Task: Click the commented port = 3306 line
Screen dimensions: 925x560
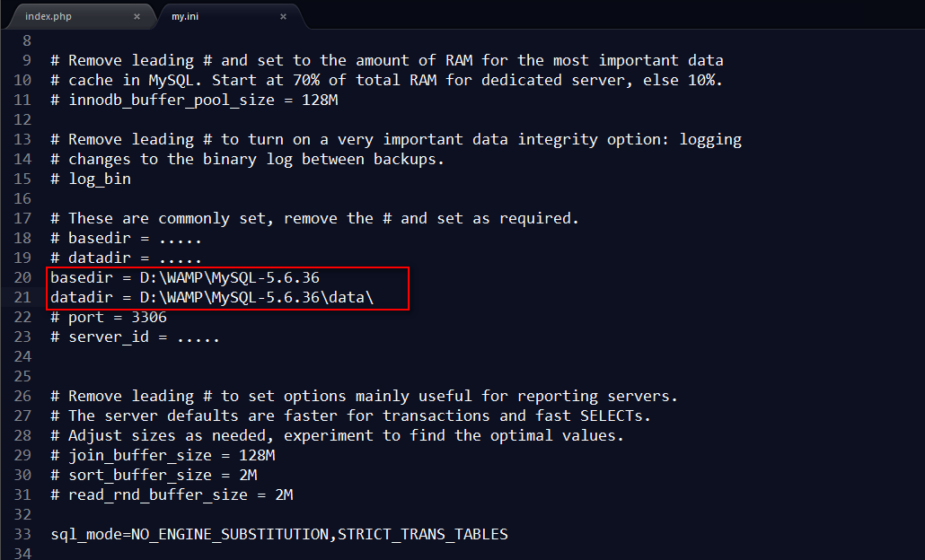Action: click(x=109, y=317)
